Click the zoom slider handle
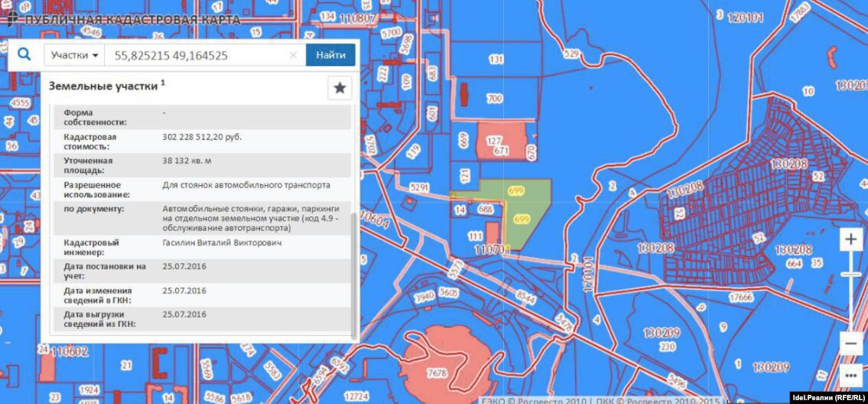 850,274
